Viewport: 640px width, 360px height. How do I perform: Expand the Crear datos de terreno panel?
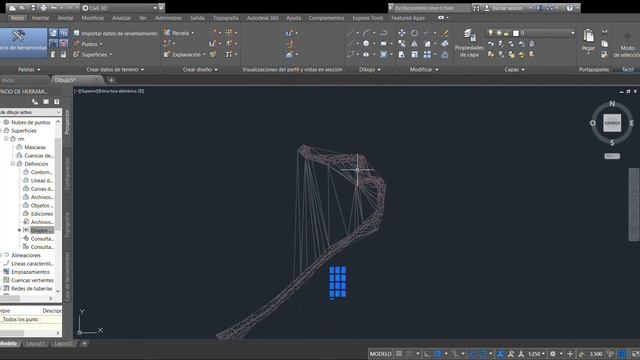pyautogui.click(x=115, y=69)
